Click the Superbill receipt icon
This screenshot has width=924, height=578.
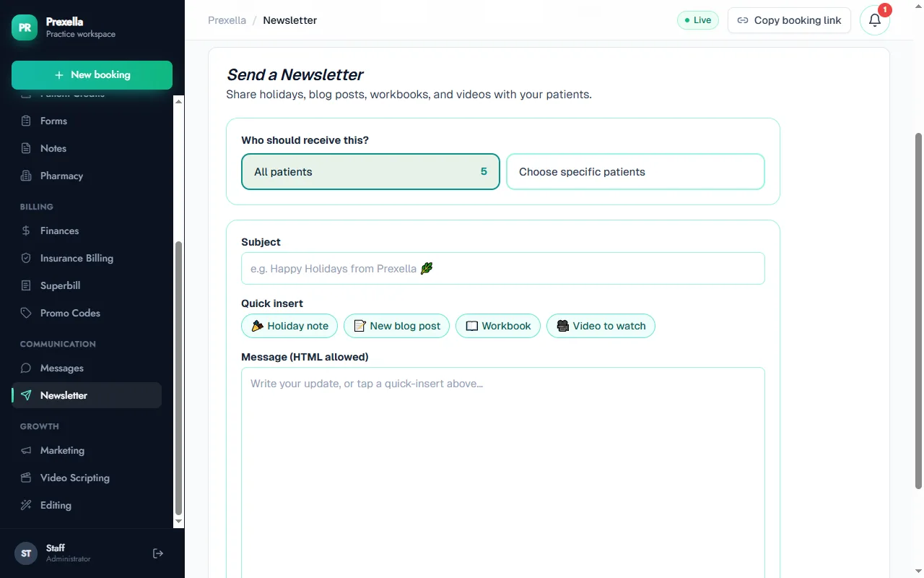click(x=26, y=285)
